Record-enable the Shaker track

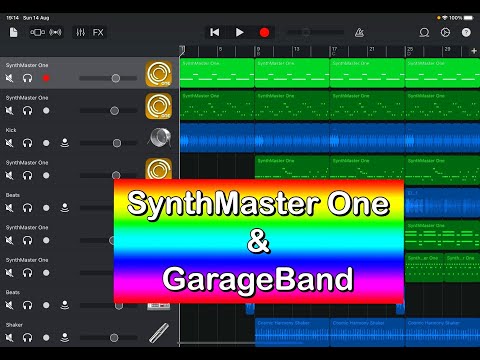pos(46,338)
